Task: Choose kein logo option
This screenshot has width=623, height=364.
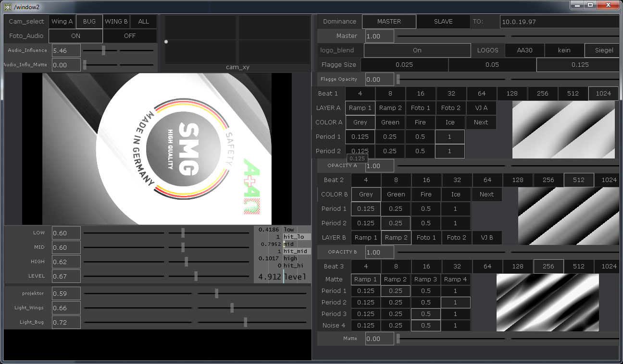Action: [564, 50]
